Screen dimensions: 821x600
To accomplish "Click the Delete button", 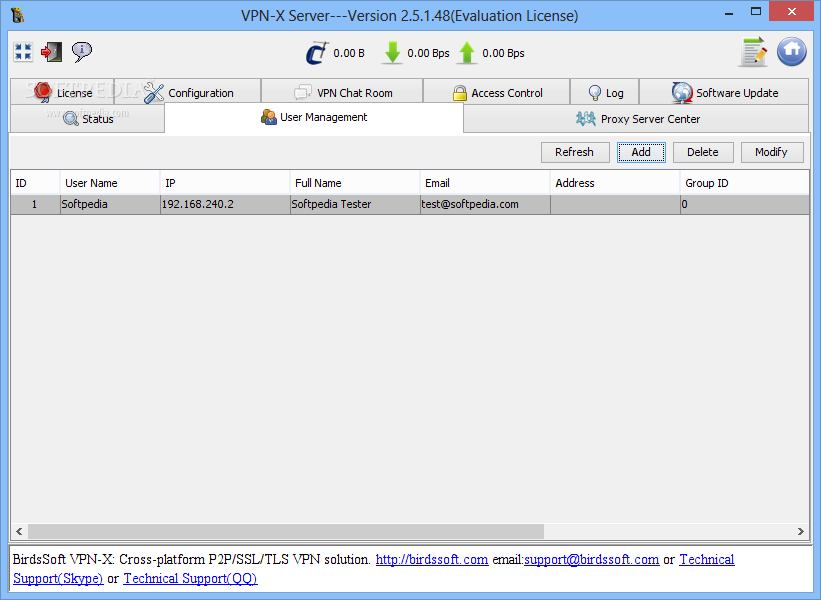I will 703,152.
